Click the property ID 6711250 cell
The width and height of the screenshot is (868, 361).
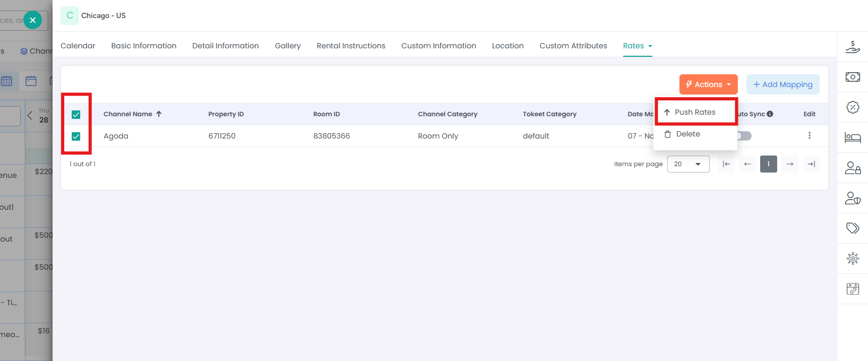(x=222, y=136)
